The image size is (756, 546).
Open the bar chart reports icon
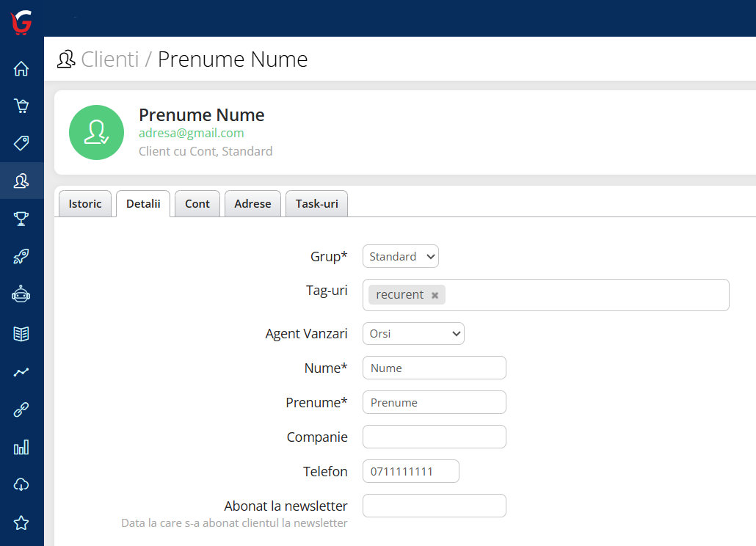pyautogui.click(x=21, y=447)
